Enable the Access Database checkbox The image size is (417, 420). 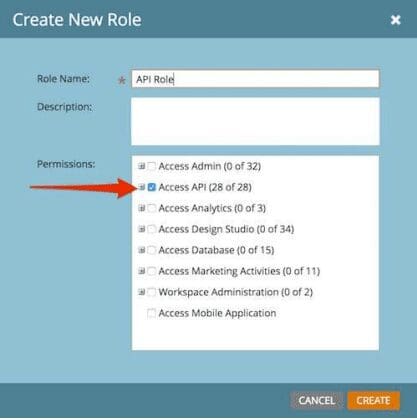[x=152, y=250]
